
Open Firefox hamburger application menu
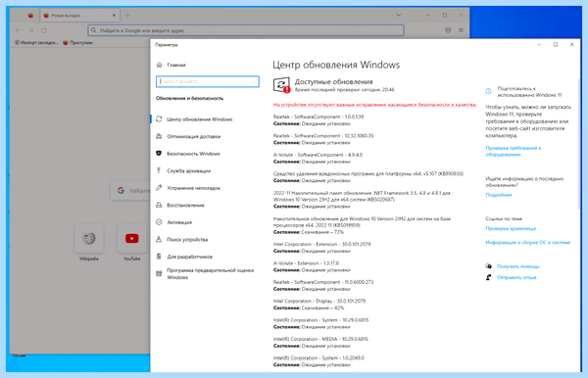(461, 30)
